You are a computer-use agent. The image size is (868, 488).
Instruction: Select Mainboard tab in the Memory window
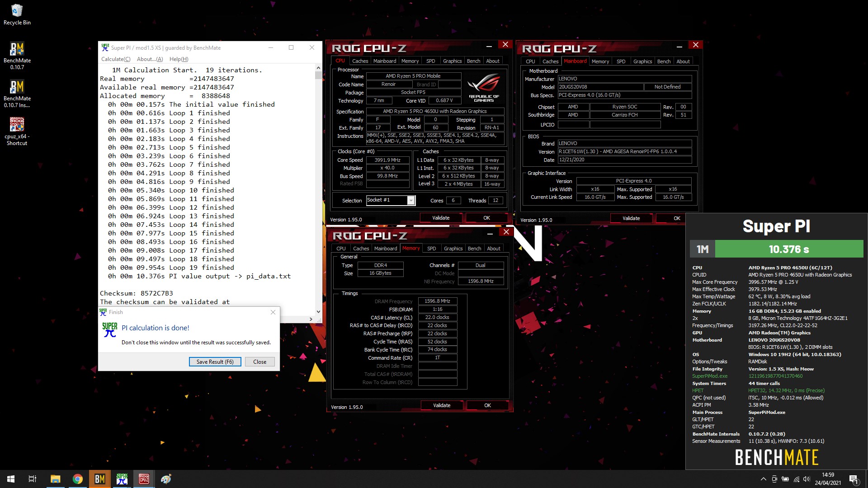[385, 249]
